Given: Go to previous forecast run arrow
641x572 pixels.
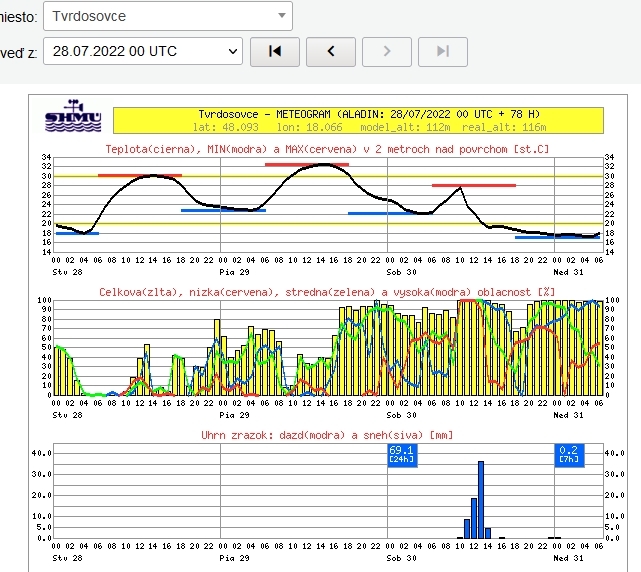Looking at the screenshot, I should coord(331,50).
